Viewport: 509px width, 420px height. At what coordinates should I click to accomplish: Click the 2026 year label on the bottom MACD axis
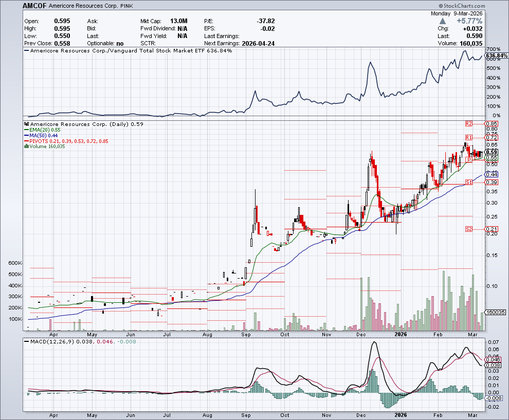point(401,415)
